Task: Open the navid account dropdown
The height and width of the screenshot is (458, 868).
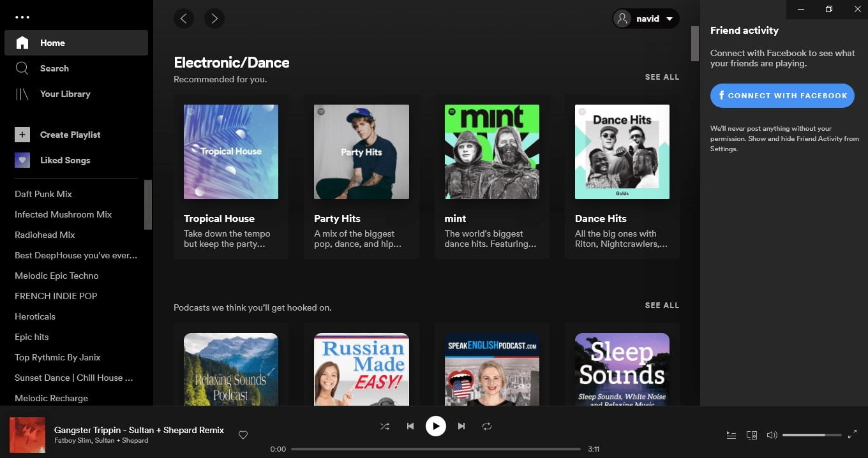Action: (x=645, y=18)
